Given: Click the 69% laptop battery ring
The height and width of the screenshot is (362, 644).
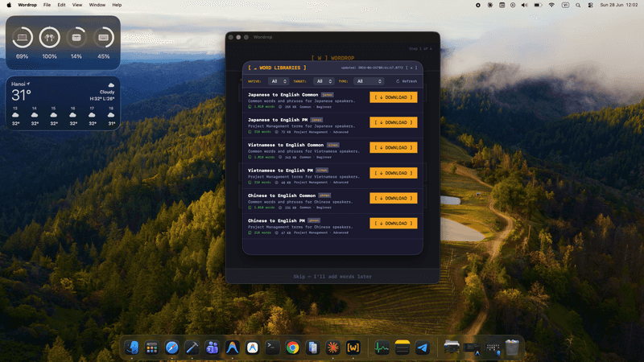Looking at the screenshot, I should click(23, 37).
